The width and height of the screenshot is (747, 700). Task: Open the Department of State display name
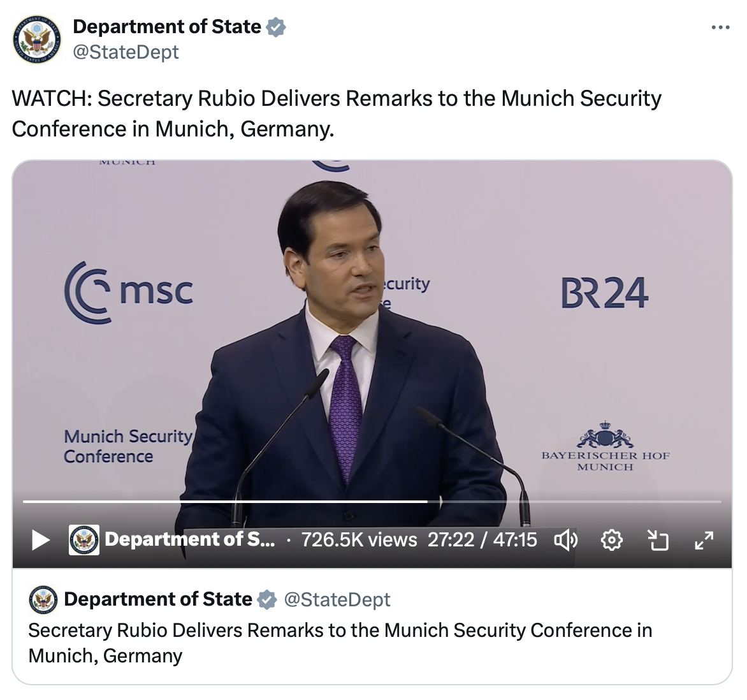(167, 27)
